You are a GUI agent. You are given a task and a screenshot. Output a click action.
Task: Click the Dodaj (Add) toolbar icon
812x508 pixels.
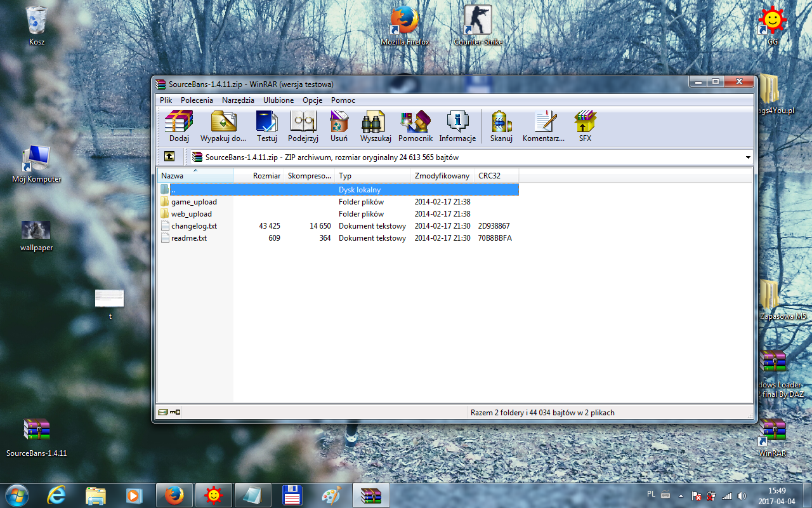[179, 126]
